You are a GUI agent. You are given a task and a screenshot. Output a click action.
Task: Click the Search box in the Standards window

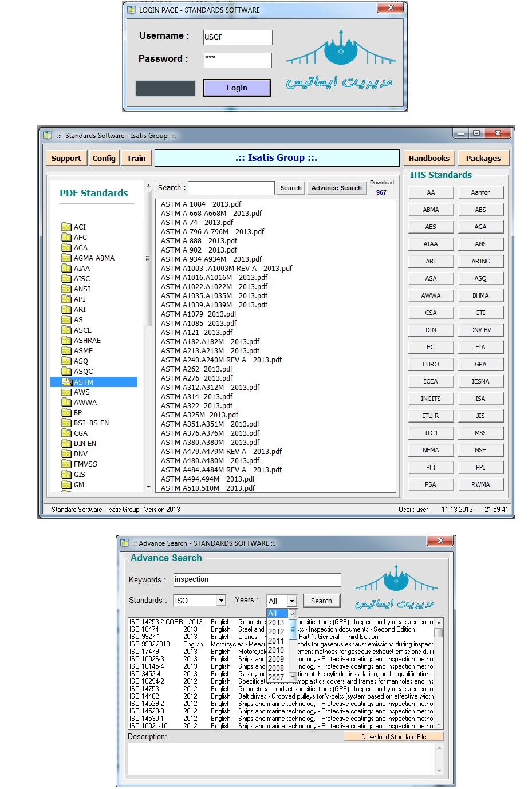[x=231, y=188]
